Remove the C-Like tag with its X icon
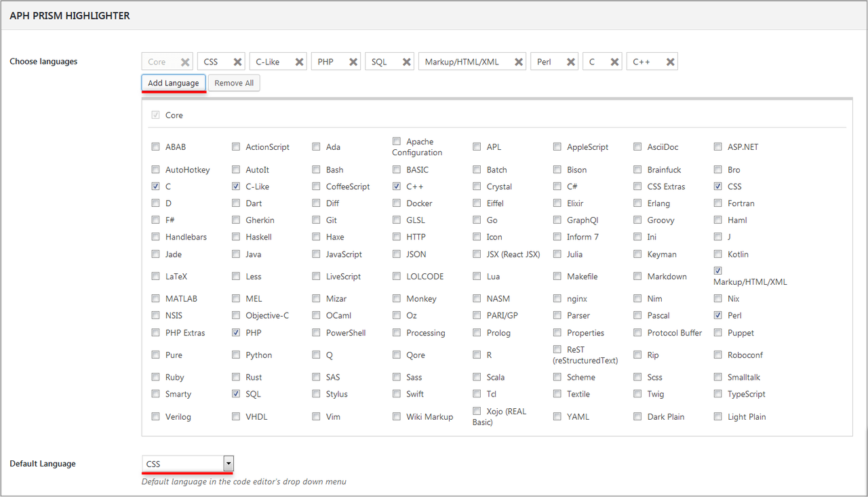868x497 pixels. [x=299, y=62]
